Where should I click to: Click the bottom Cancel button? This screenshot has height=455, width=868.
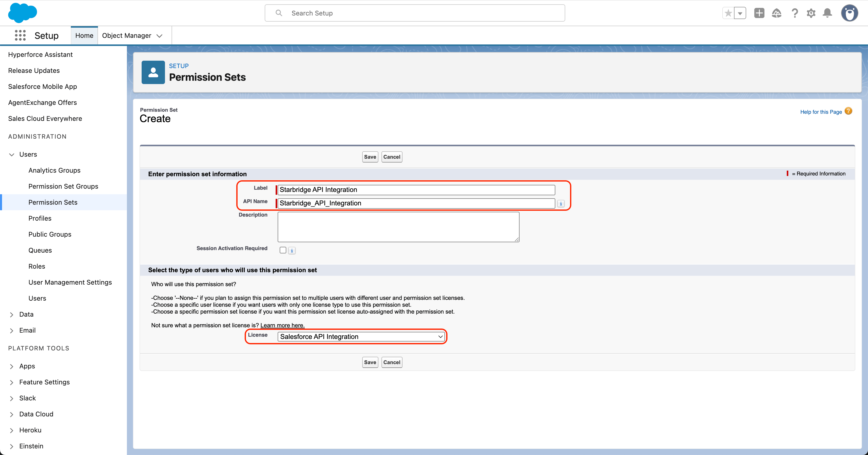392,362
